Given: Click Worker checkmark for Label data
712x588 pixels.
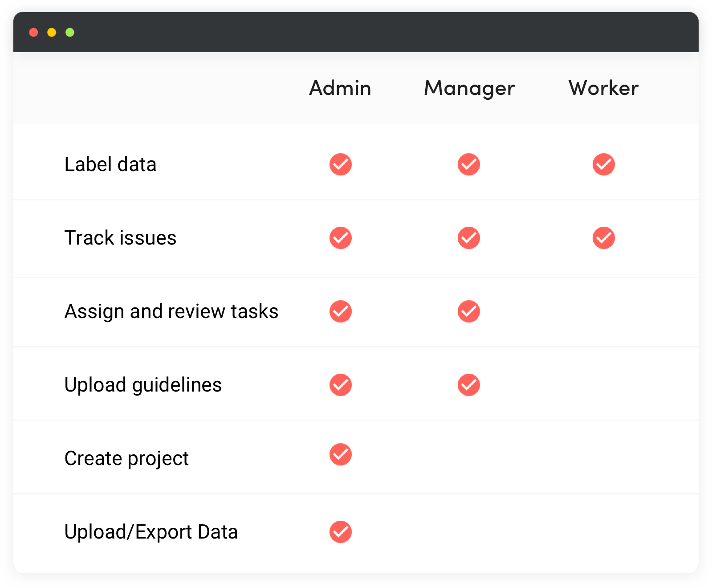Looking at the screenshot, I should (x=604, y=164).
